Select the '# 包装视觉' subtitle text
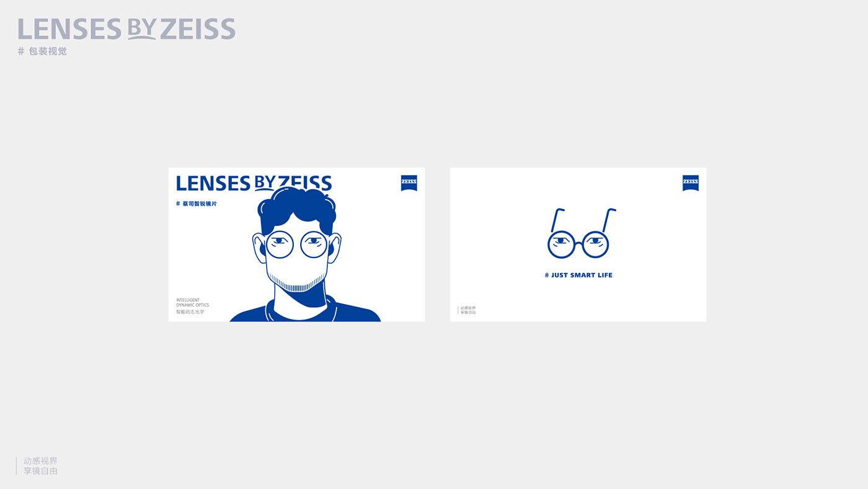The height and width of the screenshot is (489, 868). tap(42, 52)
